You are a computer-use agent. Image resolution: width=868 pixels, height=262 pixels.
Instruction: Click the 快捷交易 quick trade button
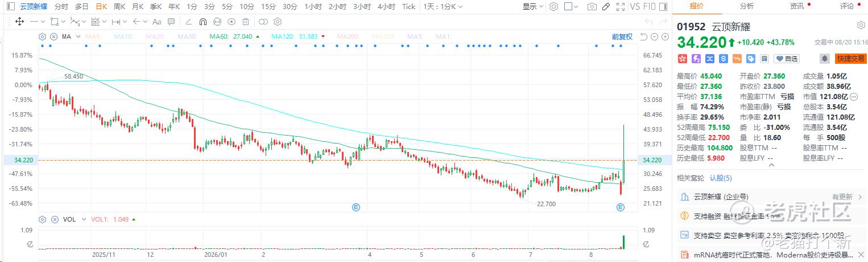coord(851,58)
